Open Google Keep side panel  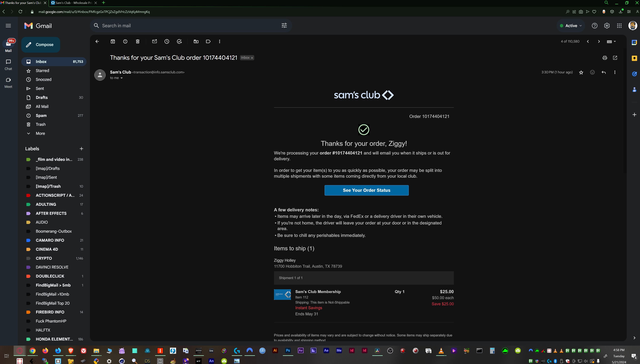pos(634,58)
